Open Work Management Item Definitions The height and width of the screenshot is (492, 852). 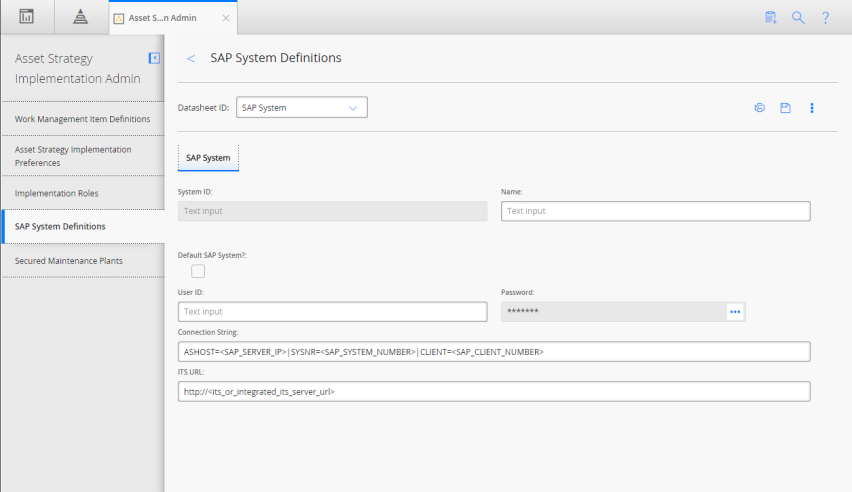(83, 119)
